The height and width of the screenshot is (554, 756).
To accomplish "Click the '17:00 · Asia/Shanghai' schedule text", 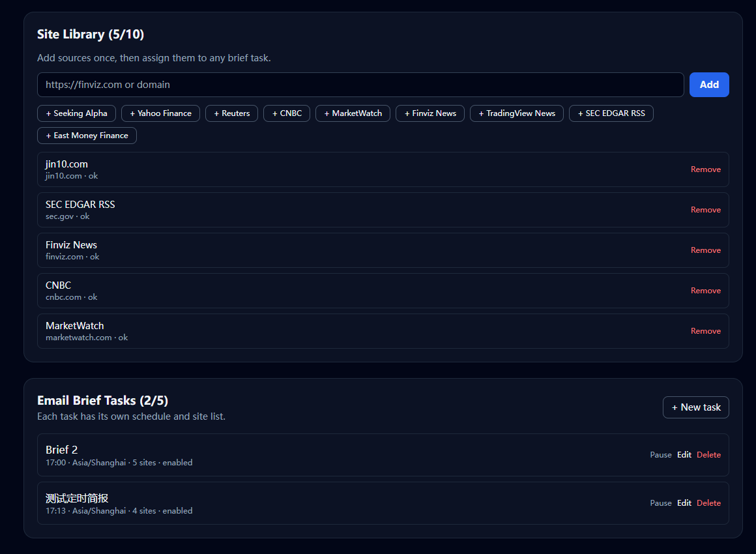I will click(x=86, y=463).
